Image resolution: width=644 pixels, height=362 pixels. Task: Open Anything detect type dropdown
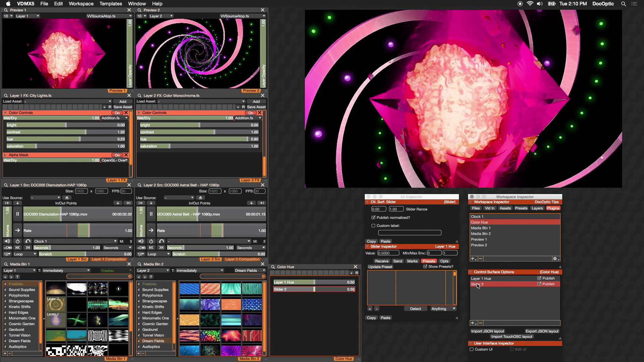click(443, 309)
